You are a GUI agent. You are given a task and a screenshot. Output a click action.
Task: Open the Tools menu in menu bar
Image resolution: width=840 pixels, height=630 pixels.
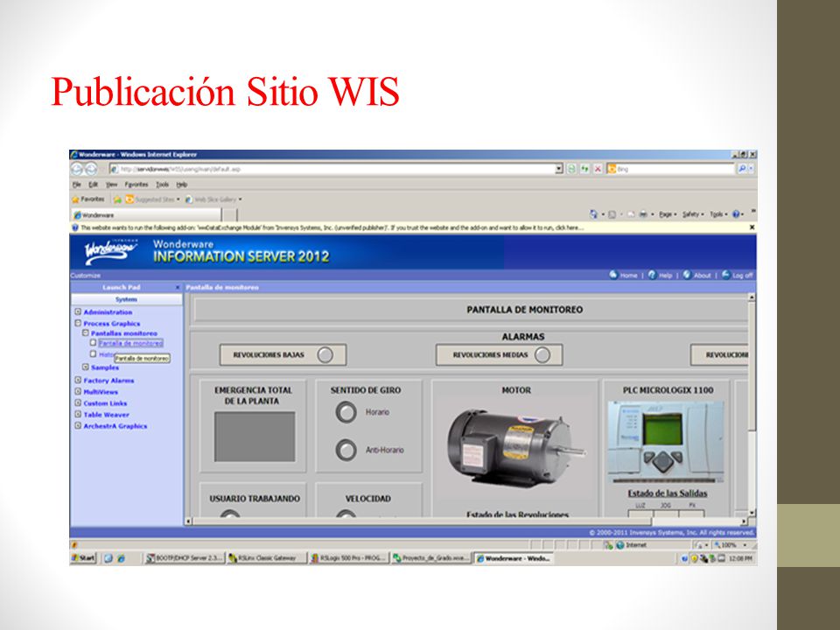(163, 185)
